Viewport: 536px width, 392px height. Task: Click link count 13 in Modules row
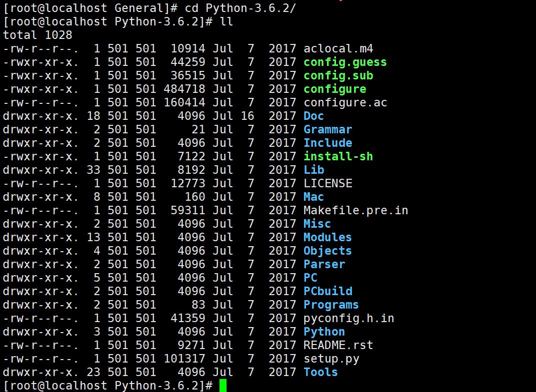93,237
